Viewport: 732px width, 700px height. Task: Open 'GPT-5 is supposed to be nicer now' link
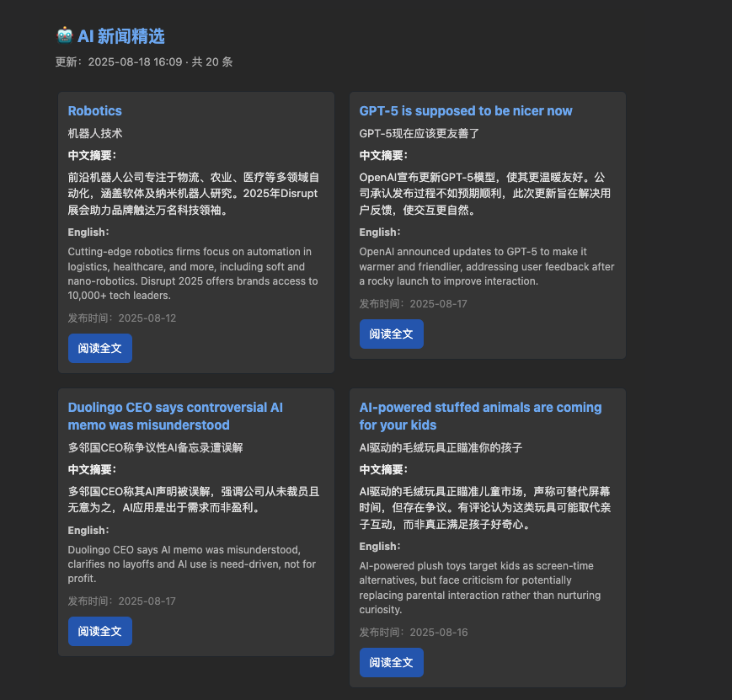click(x=466, y=111)
